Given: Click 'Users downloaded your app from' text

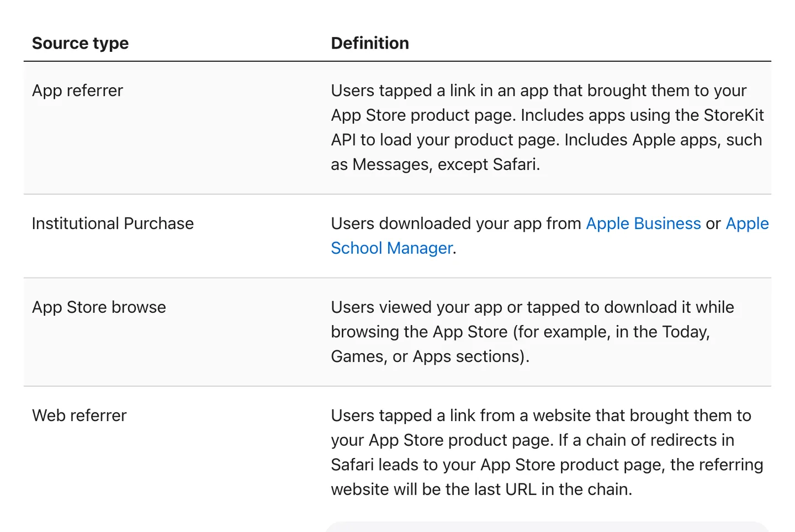Looking at the screenshot, I should coord(456,224).
